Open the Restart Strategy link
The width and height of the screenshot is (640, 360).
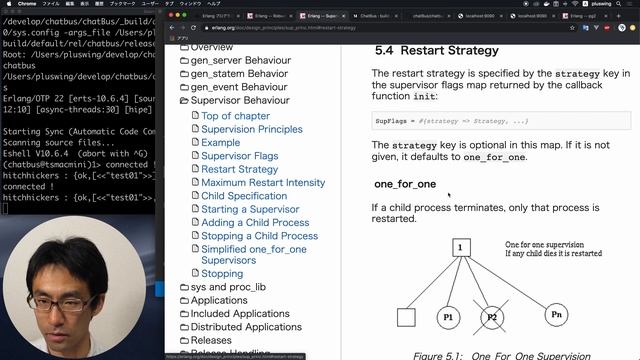pos(240,169)
